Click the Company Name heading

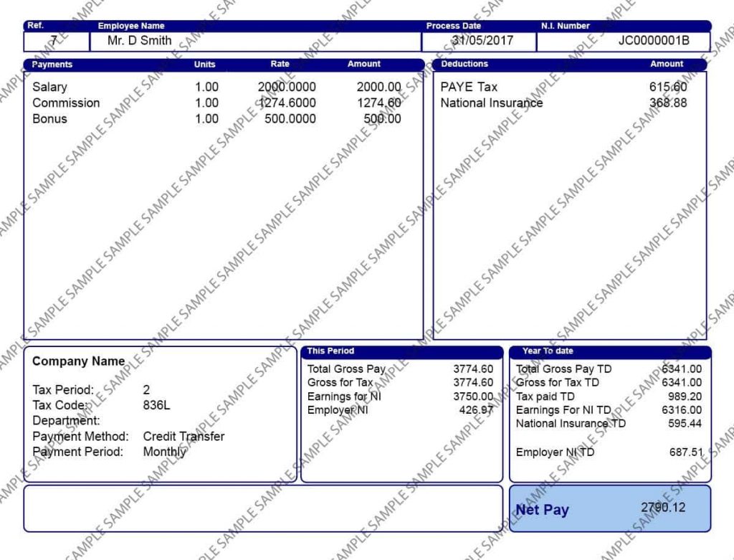pyautogui.click(x=79, y=361)
